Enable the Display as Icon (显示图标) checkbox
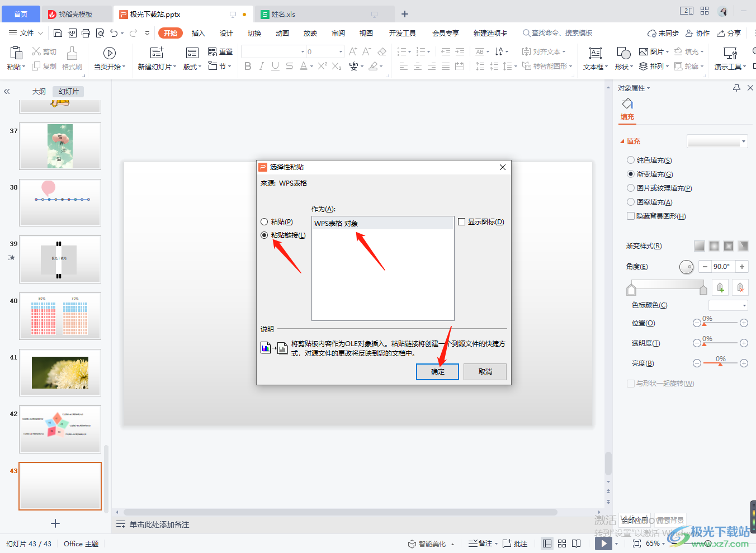 (x=462, y=222)
